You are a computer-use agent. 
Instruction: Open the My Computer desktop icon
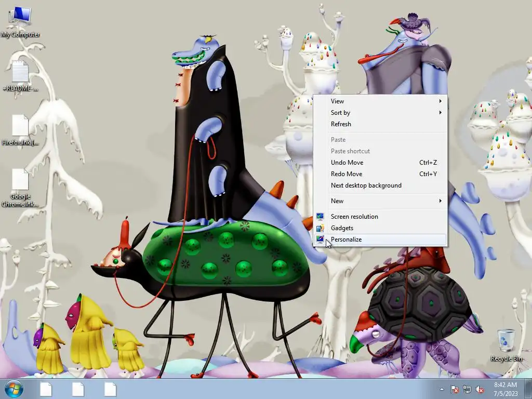pyautogui.click(x=20, y=22)
